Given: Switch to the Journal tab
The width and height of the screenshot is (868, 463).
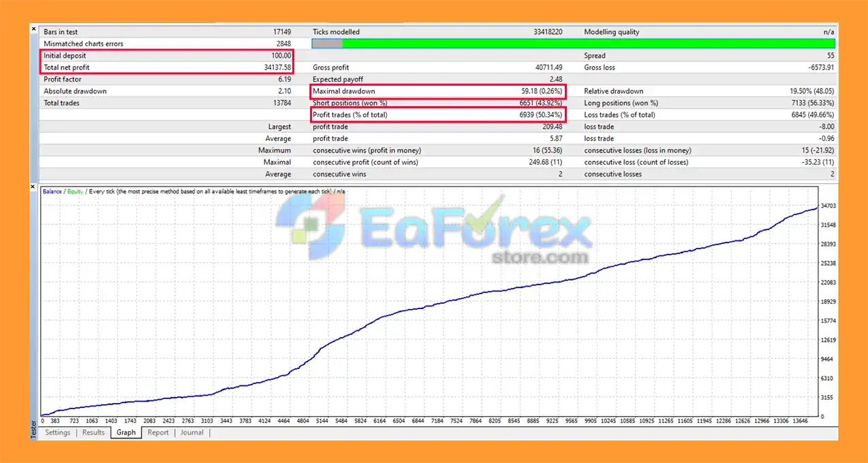Looking at the screenshot, I should coord(191,432).
